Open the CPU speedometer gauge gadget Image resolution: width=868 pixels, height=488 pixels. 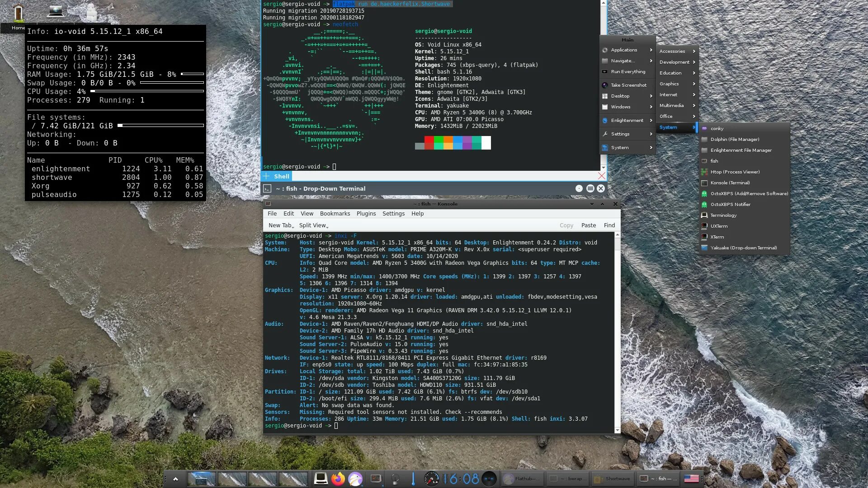[431, 479]
